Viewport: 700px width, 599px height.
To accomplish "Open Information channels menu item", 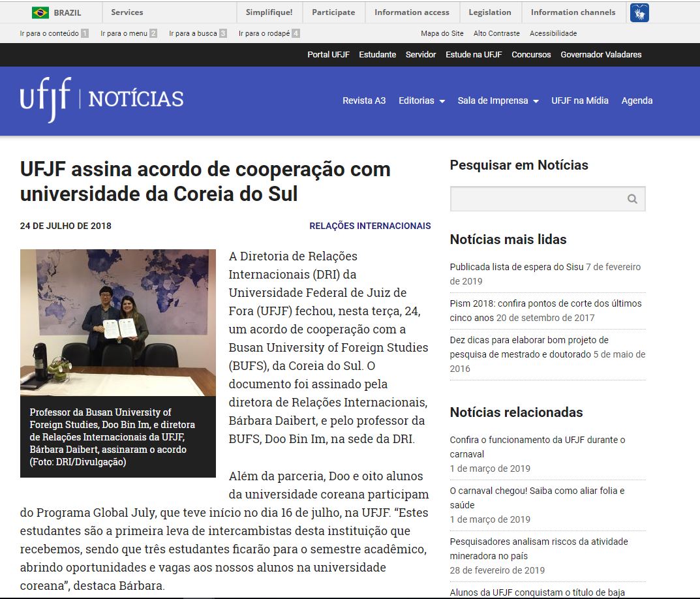I will 573,12.
